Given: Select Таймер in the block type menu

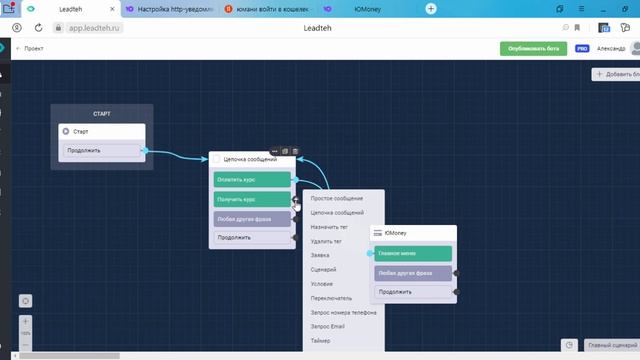Looking at the screenshot, I should 320,340.
